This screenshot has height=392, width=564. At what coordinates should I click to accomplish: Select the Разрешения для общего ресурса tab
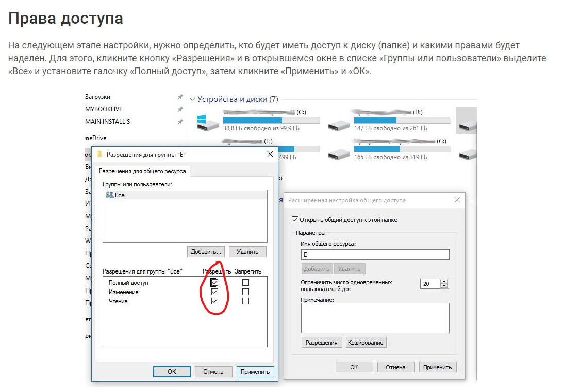pos(143,171)
